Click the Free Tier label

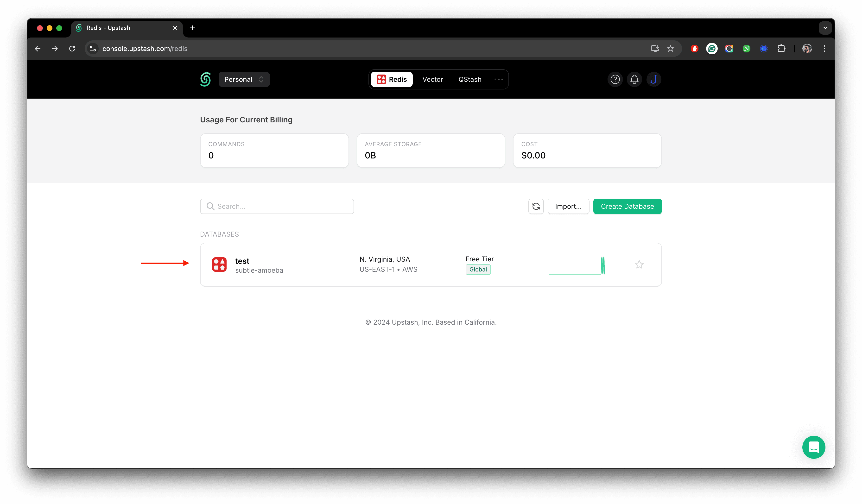coord(479,259)
